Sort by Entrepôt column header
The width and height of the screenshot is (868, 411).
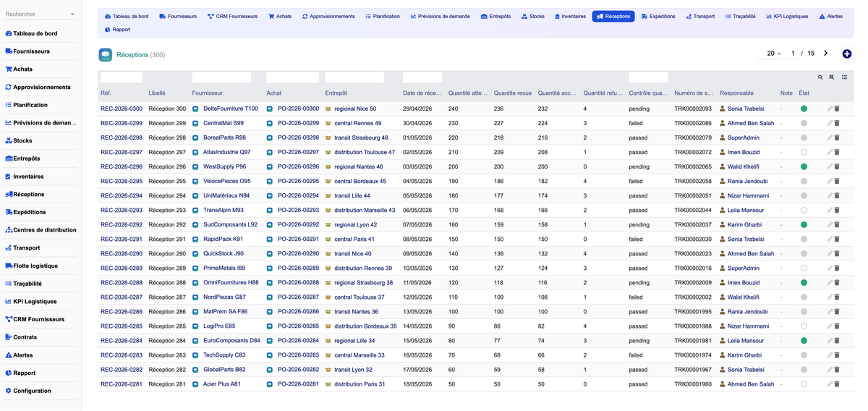click(x=336, y=93)
